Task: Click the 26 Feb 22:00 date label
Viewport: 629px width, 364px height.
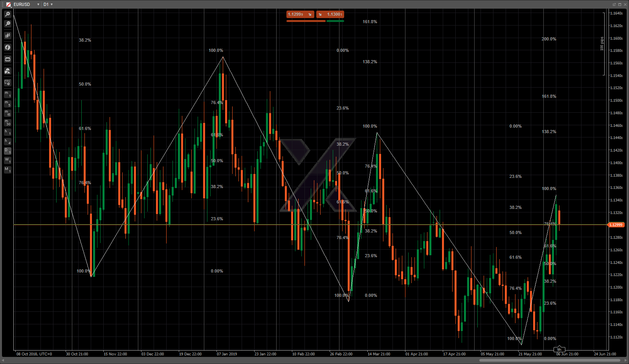Action: (x=341, y=354)
